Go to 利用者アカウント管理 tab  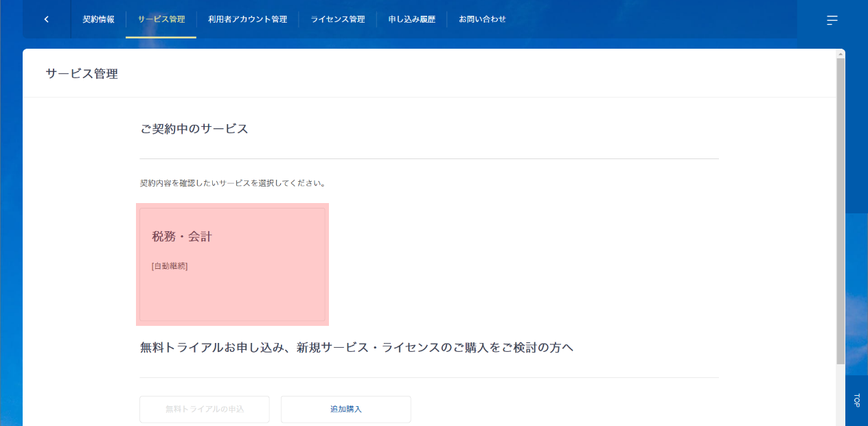pyautogui.click(x=248, y=19)
